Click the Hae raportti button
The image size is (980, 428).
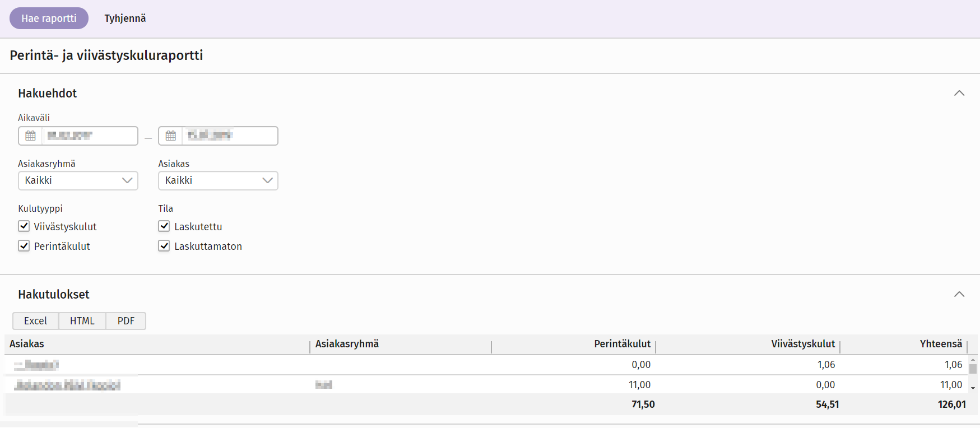(x=49, y=18)
